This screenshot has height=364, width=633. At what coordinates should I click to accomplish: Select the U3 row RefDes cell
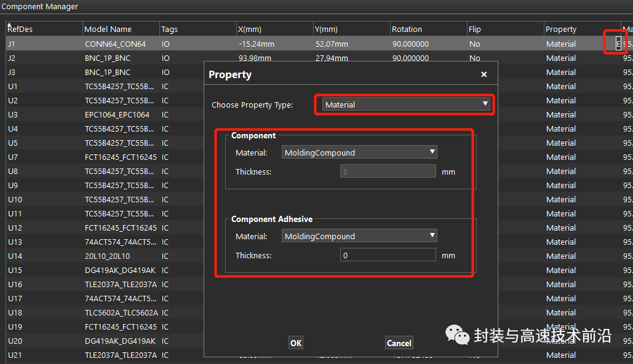(x=44, y=114)
